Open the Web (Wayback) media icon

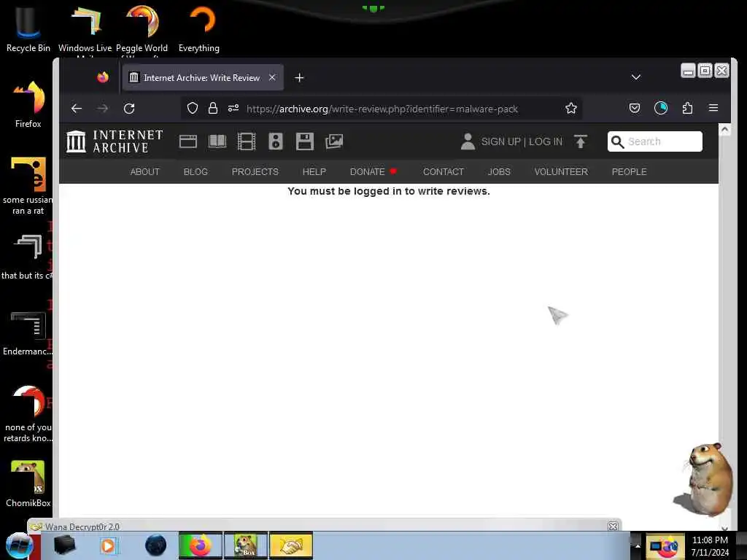[188, 141]
